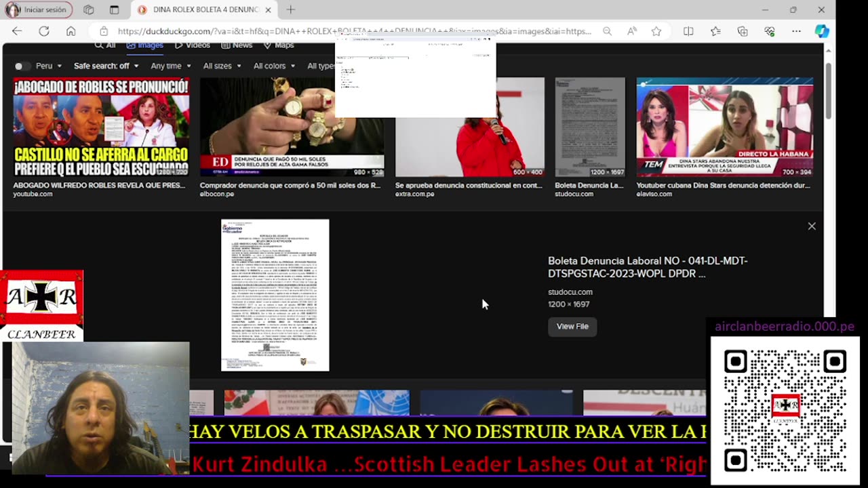Viewport: 868px width, 488px height.
Task: Switch to the Maps search tab
Action: (x=279, y=45)
